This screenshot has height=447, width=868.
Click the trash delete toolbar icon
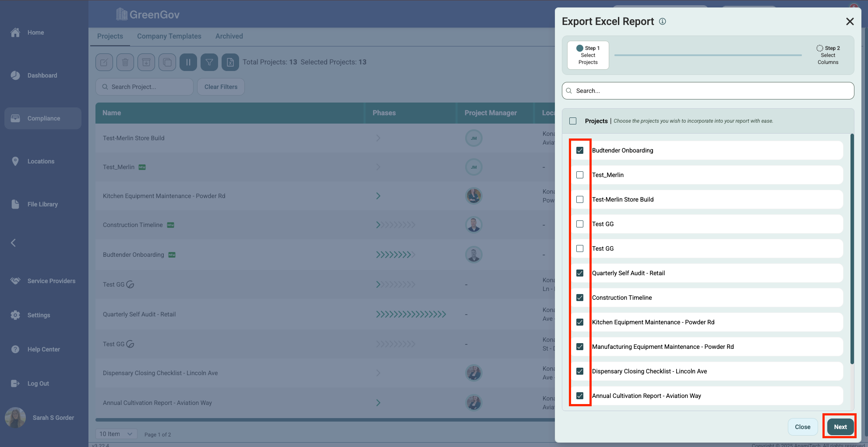(125, 62)
